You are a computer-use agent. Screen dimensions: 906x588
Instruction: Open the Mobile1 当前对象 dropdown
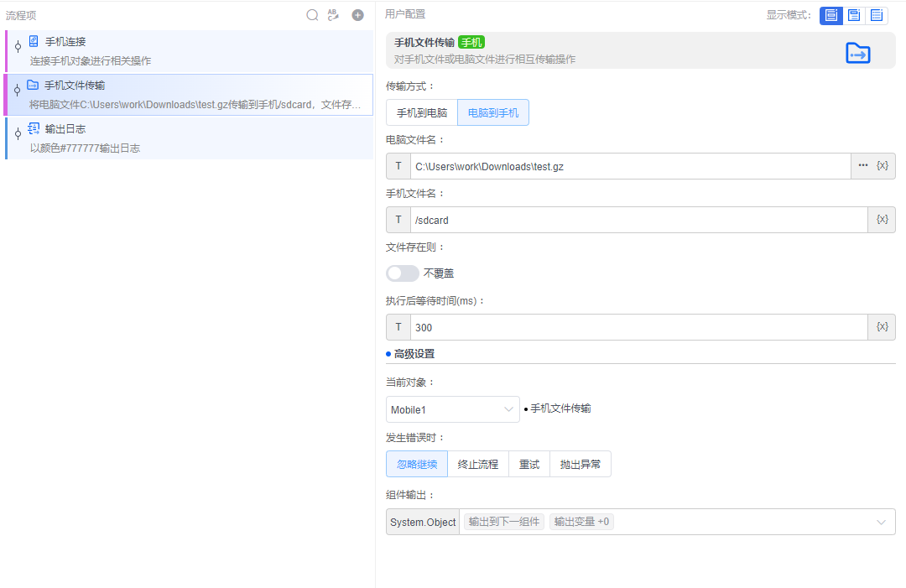452,409
